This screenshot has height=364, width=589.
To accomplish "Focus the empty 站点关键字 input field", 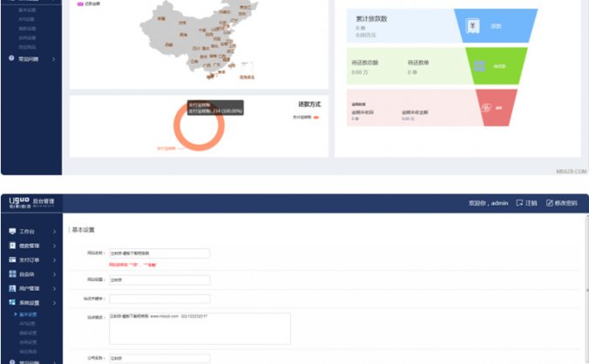I will click(x=159, y=299).
